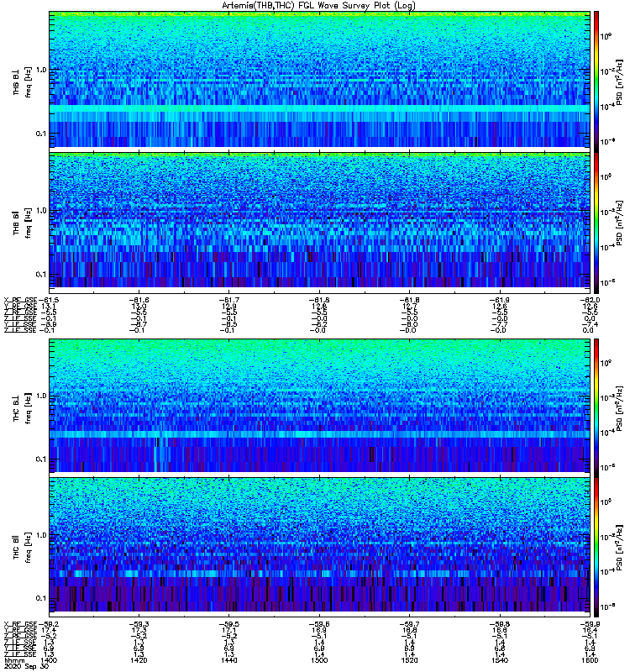Click the -59.6 X_RE_GSE value
The height and width of the screenshot is (672, 630).
[319, 624]
